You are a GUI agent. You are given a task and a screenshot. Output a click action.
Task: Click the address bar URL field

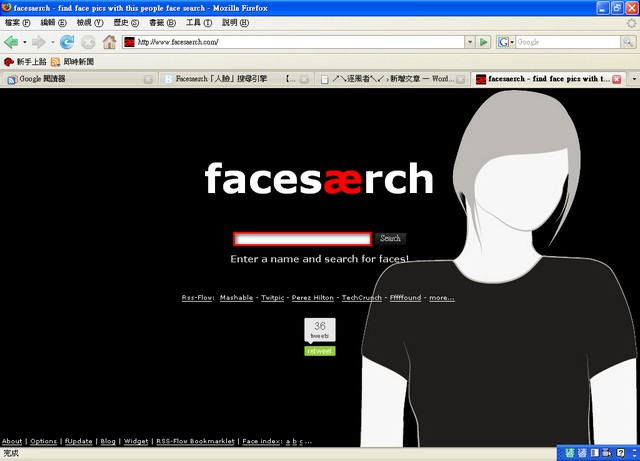[300, 42]
